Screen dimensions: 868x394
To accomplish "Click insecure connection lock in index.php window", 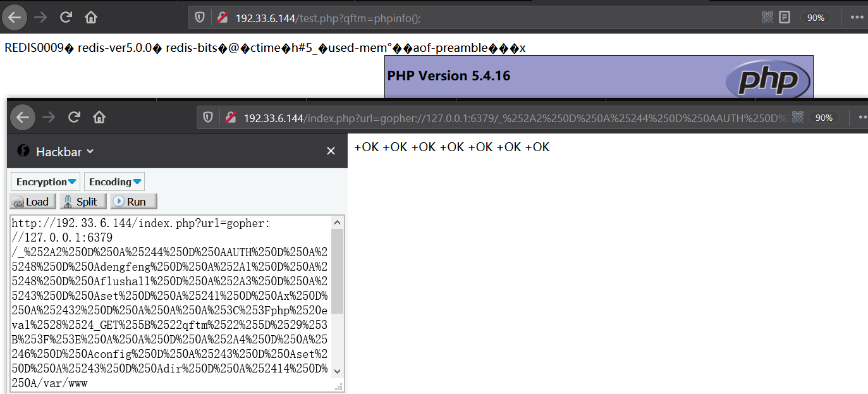I will tap(230, 117).
